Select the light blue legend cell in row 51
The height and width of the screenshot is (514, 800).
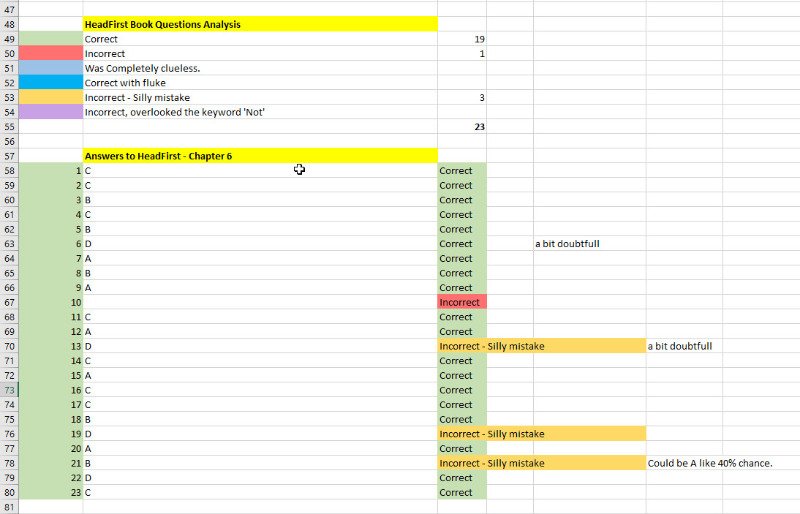point(51,68)
